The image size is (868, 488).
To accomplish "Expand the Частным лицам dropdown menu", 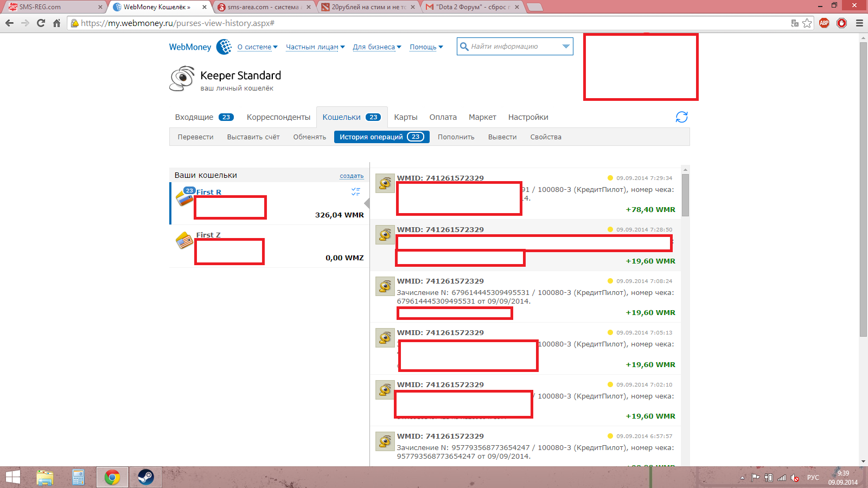I will [x=315, y=47].
